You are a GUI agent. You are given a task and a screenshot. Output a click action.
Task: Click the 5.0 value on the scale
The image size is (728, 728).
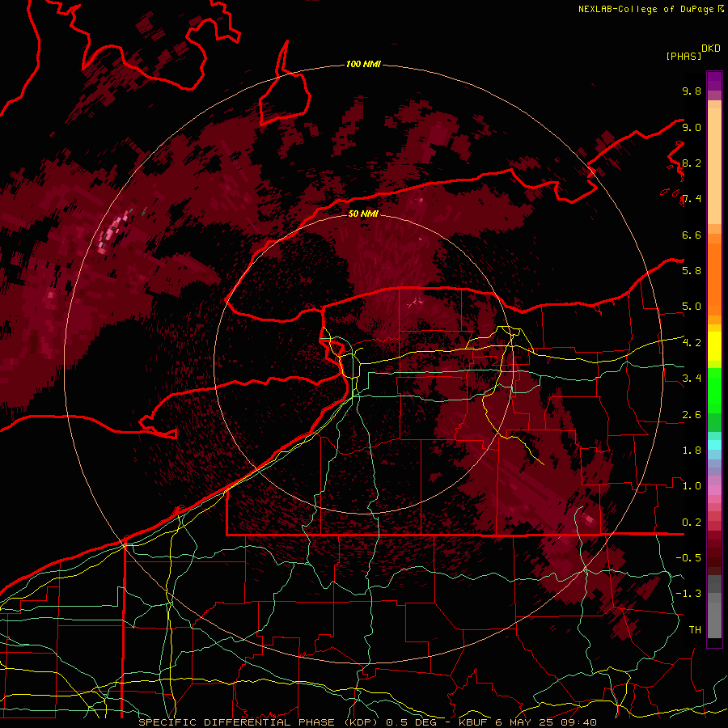pyautogui.click(x=692, y=307)
